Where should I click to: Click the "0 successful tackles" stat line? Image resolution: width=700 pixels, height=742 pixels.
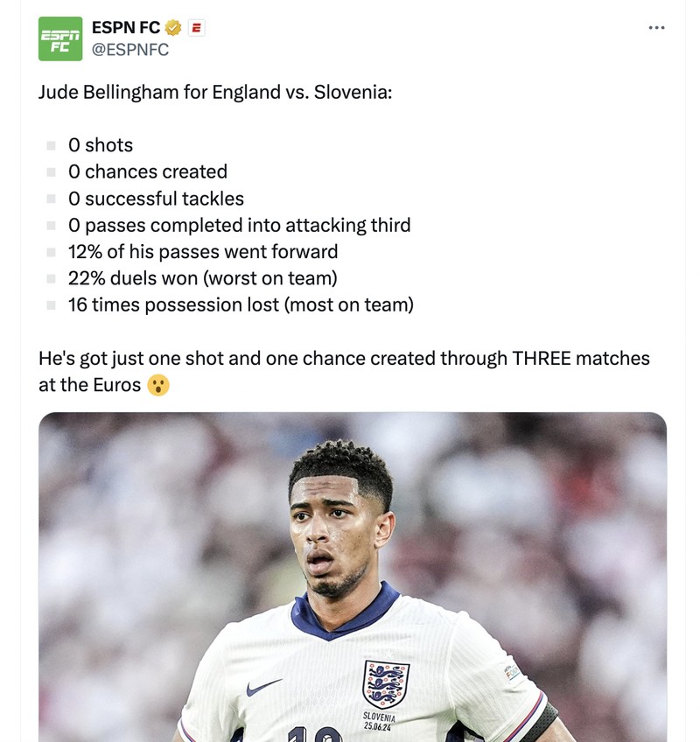[156, 199]
